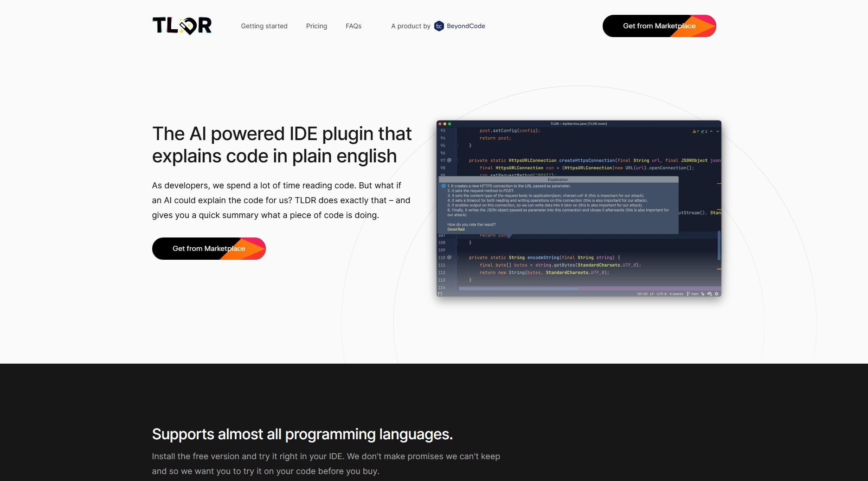Open the settings gear in IDE status bar
The image size is (868, 481).
click(717, 294)
